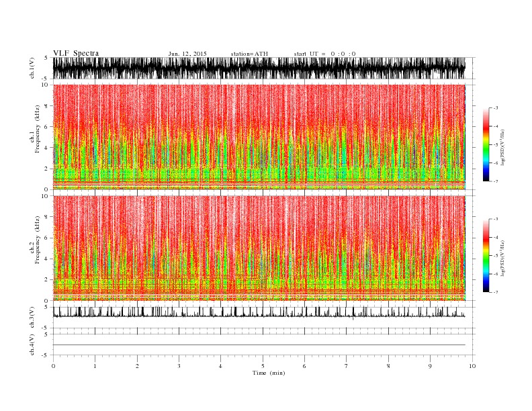Click the time axis tick label '8'
The height and width of the screenshot is (411, 532).
[388, 366]
